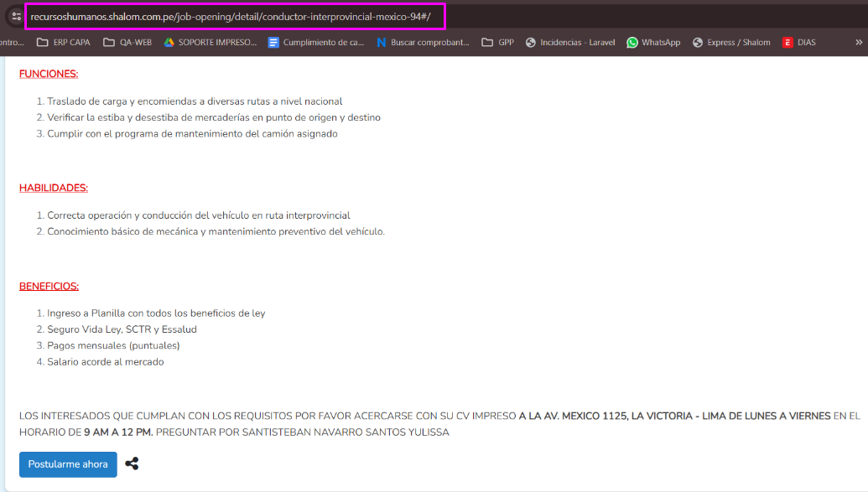Click the BENEFICIOS heading
868x492 pixels.
49,286
